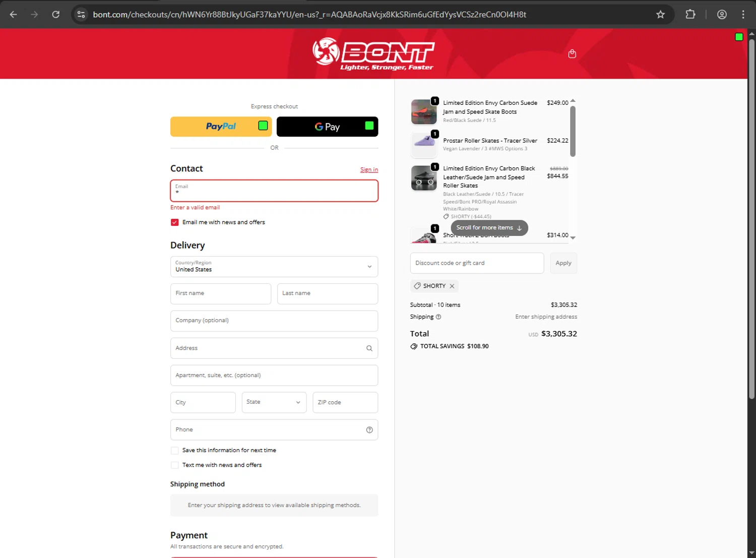Click the total savings tag icon
Image resolution: width=756 pixels, height=558 pixels.
(x=414, y=346)
